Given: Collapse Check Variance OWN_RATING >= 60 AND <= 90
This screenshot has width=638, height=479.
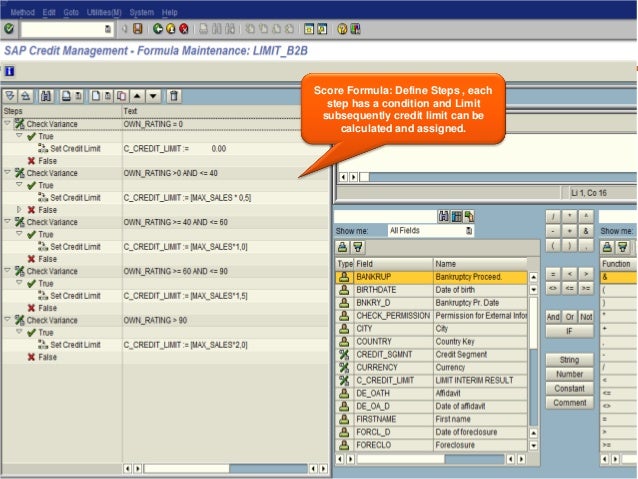Looking at the screenshot, I should (x=7, y=270).
